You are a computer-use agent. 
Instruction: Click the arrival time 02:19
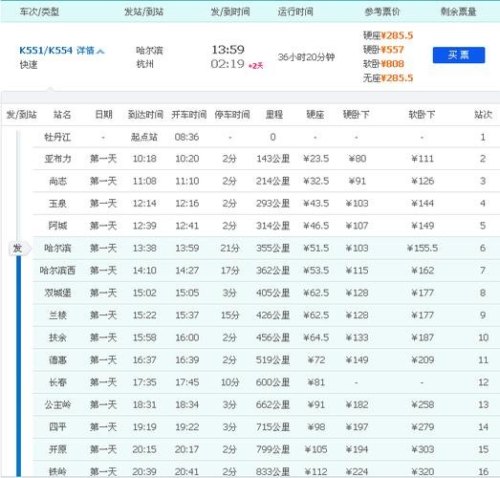tap(227, 64)
